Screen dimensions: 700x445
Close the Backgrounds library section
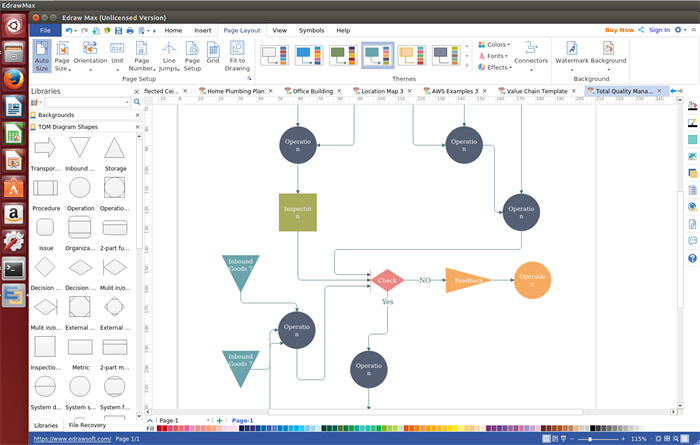(x=138, y=115)
